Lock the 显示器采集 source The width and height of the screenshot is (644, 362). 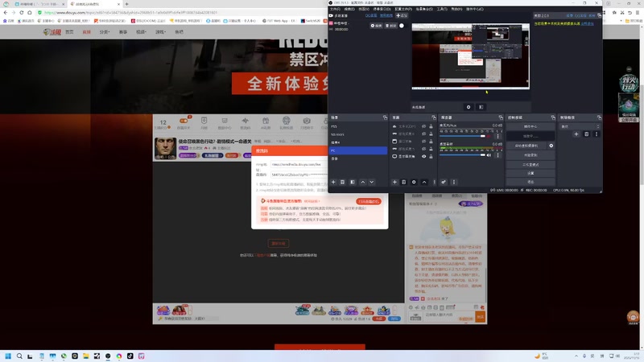tap(431, 156)
